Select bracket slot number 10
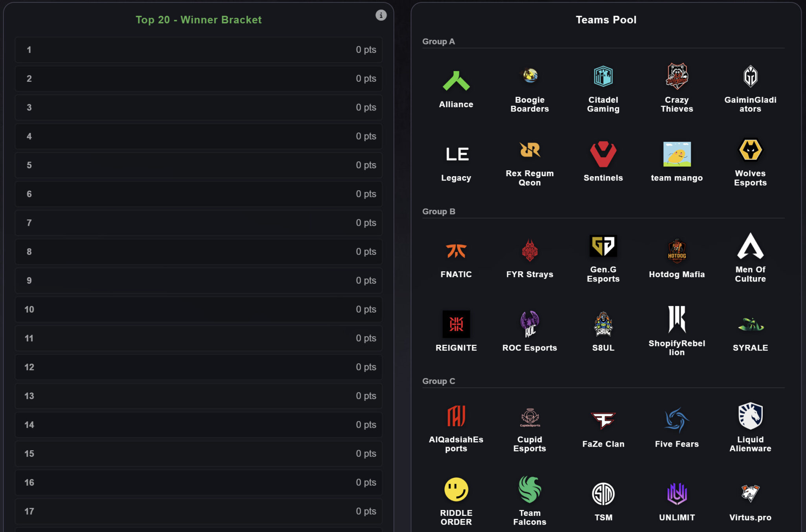 coord(199,309)
